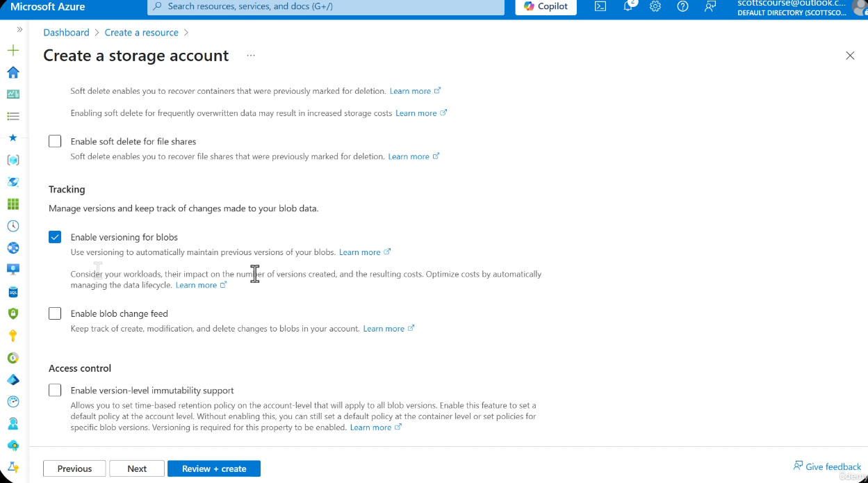Open SQL databases icon in sidebar

pyautogui.click(x=13, y=292)
